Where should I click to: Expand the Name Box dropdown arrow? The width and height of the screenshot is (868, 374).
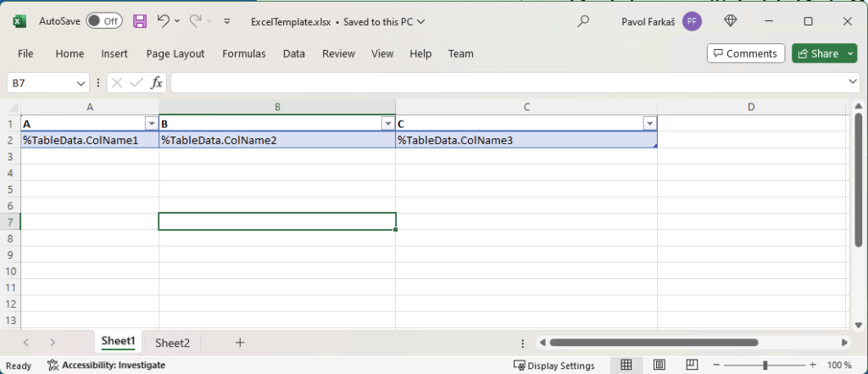click(x=81, y=83)
